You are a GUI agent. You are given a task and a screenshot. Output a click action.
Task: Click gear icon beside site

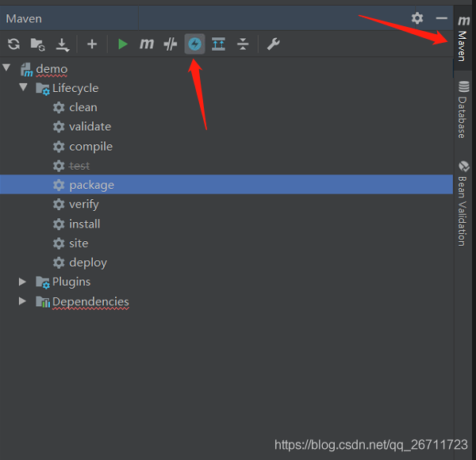tap(59, 243)
